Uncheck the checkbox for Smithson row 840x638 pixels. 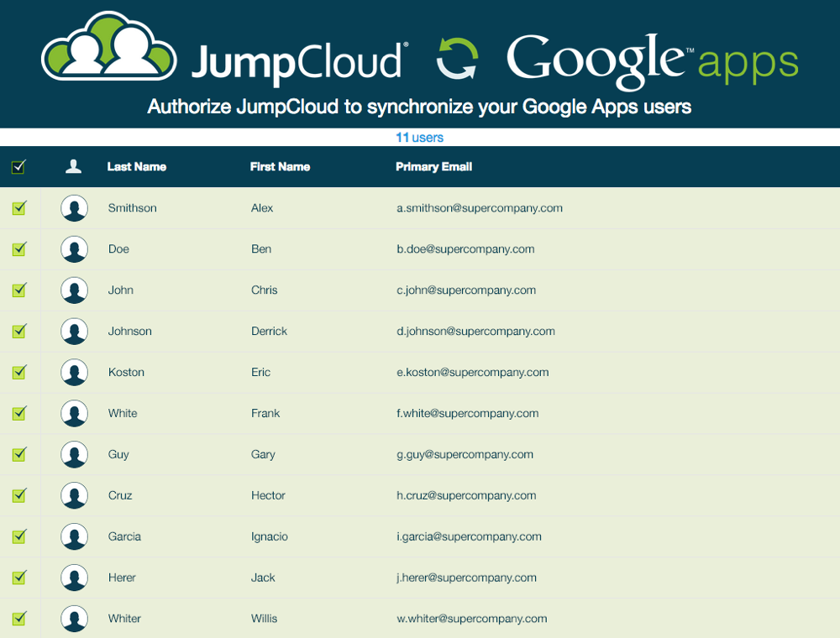tap(19, 208)
